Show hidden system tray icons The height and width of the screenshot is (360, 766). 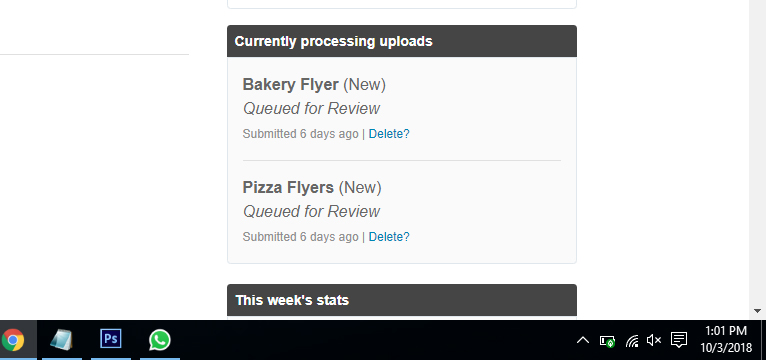tap(582, 340)
